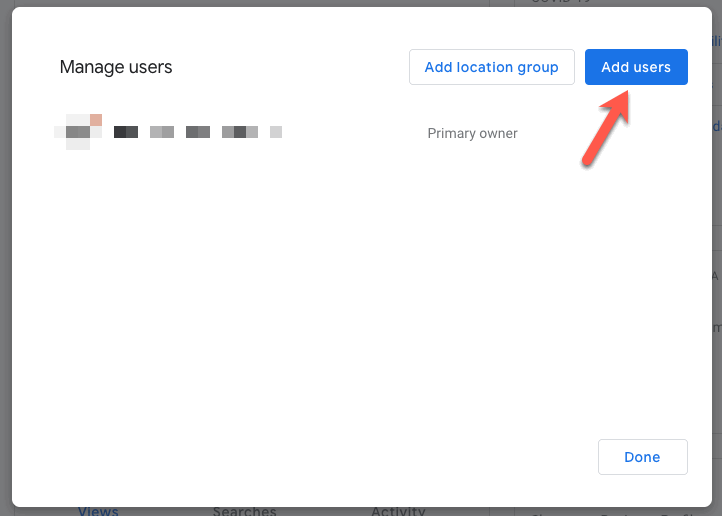Click the Add users button

[x=636, y=67]
